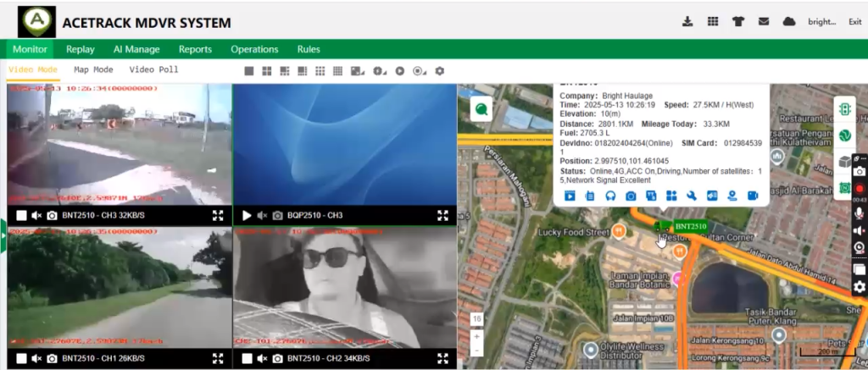Click the Exit link
868x370 pixels.
854,21
